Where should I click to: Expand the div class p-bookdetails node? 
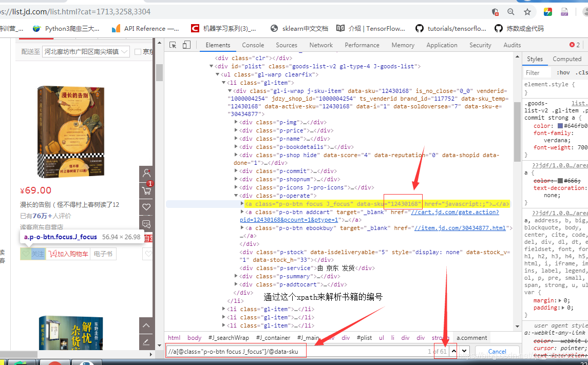coord(236,146)
